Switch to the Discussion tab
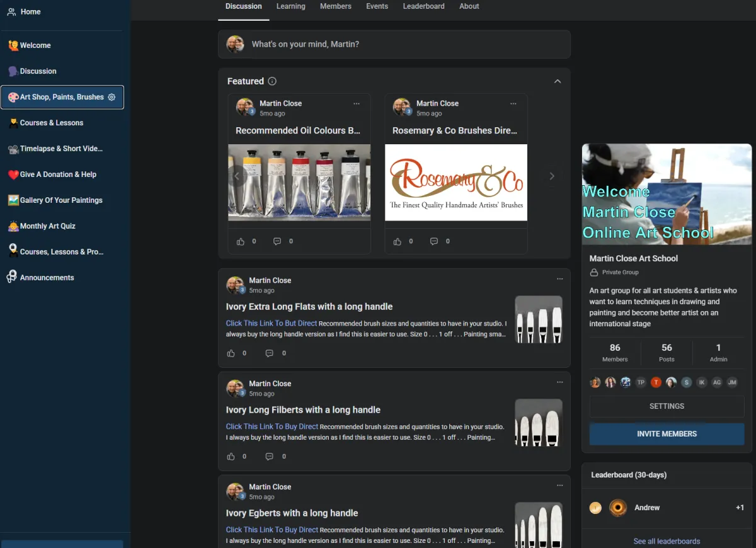Viewport: 756px width, 548px height. tap(243, 6)
